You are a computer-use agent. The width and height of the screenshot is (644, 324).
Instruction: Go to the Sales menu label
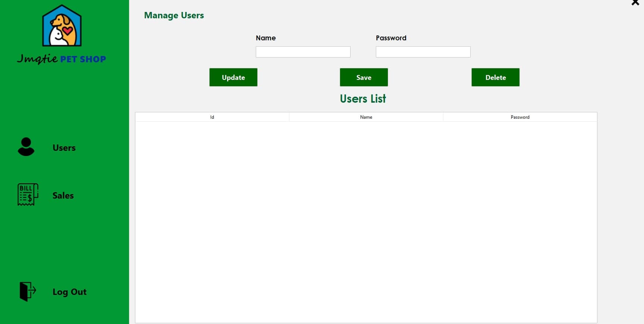coord(63,196)
